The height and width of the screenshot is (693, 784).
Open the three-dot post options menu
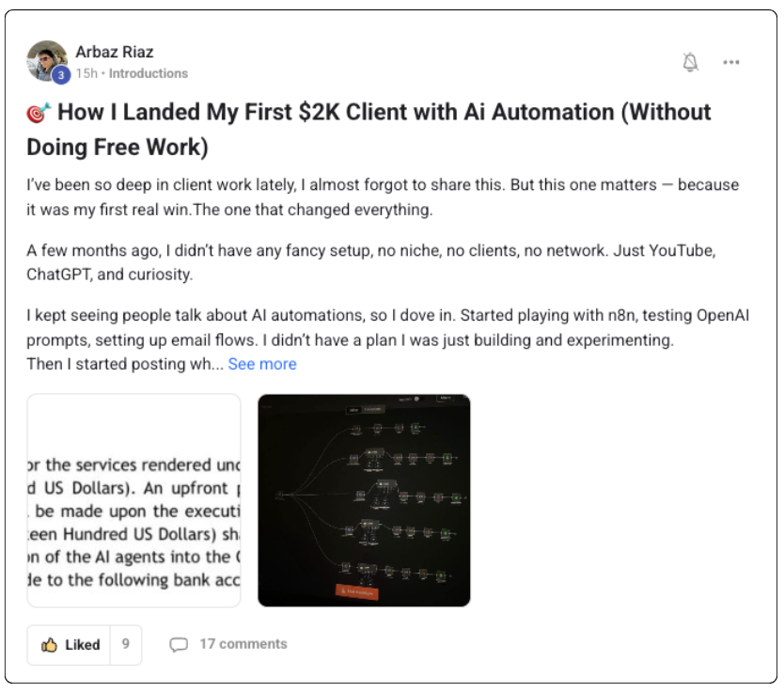click(x=731, y=62)
